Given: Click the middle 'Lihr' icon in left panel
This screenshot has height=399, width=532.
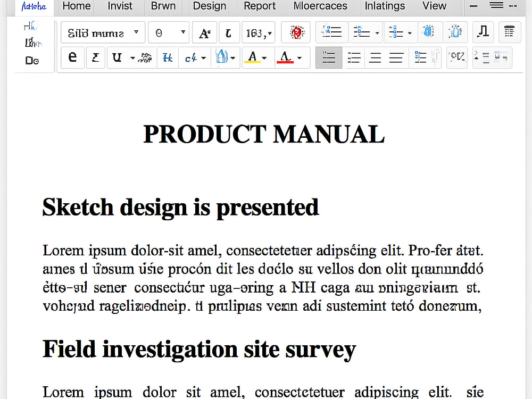Looking at the screenshot, I should [32, 43].
